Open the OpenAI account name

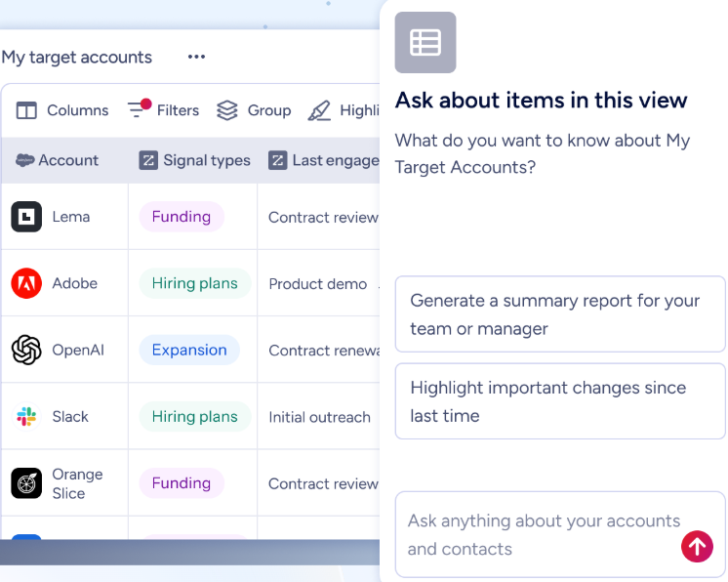coord(78,350)
